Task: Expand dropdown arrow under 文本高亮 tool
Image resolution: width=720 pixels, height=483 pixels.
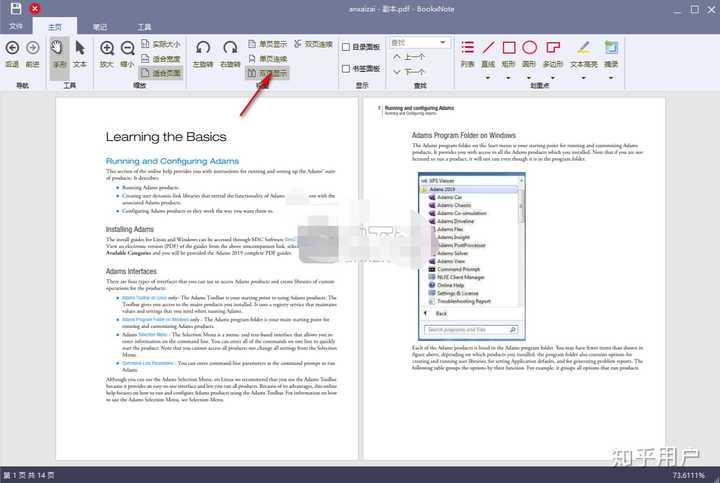Action: click(x=584, y=78)
